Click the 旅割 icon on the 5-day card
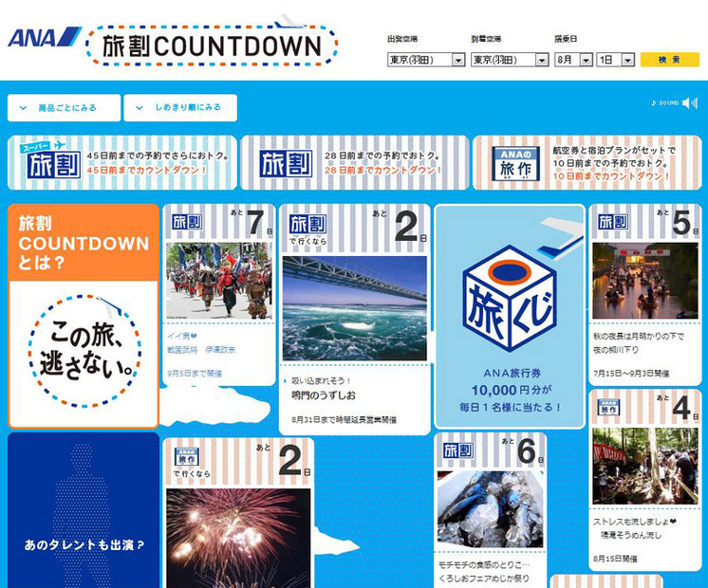The image size is (708, 588). tap(613, 222)
